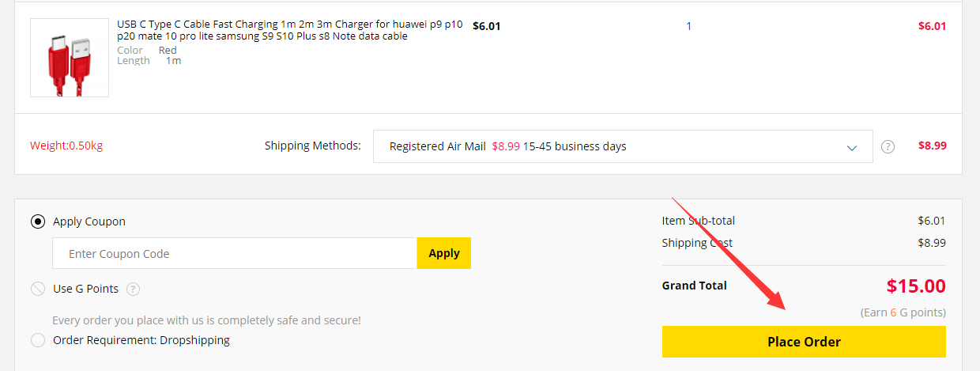The width and height of the screenshot is (980, 371).
Task: Click the Shipping Cost label in summary
Action: pyautogui.click(x=697, y=243)
